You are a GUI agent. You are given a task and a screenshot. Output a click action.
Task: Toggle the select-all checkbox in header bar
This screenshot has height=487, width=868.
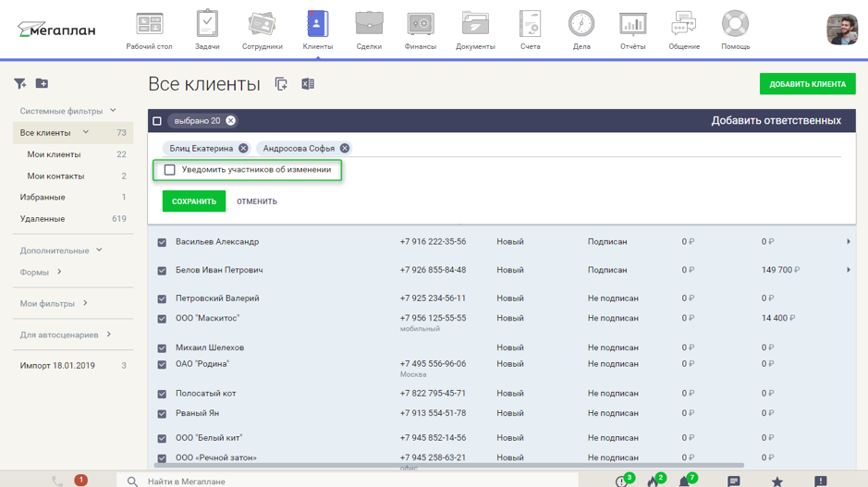tap(157, 121)
